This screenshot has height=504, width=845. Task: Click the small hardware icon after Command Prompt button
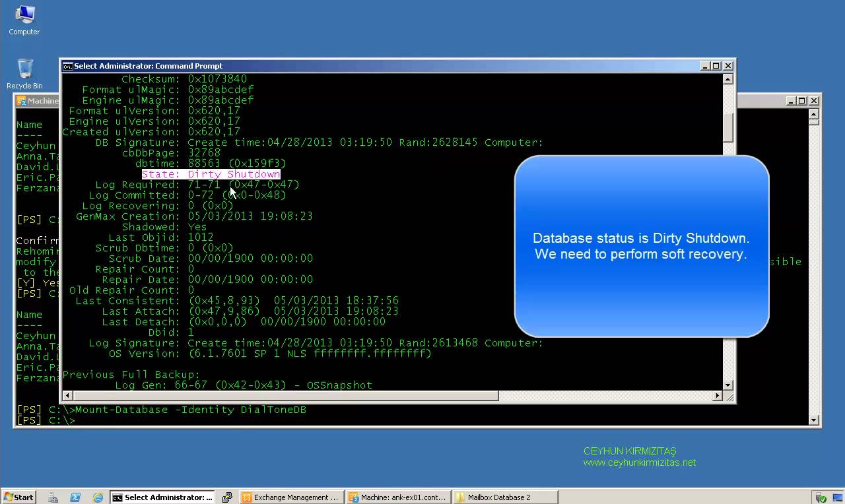pos(228,497)
